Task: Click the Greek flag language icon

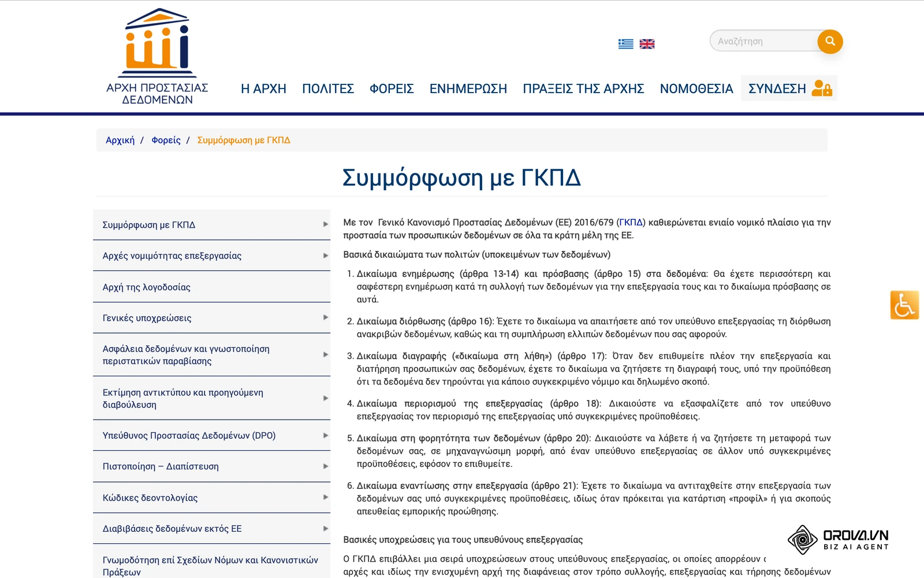Action: pos(626,44)
